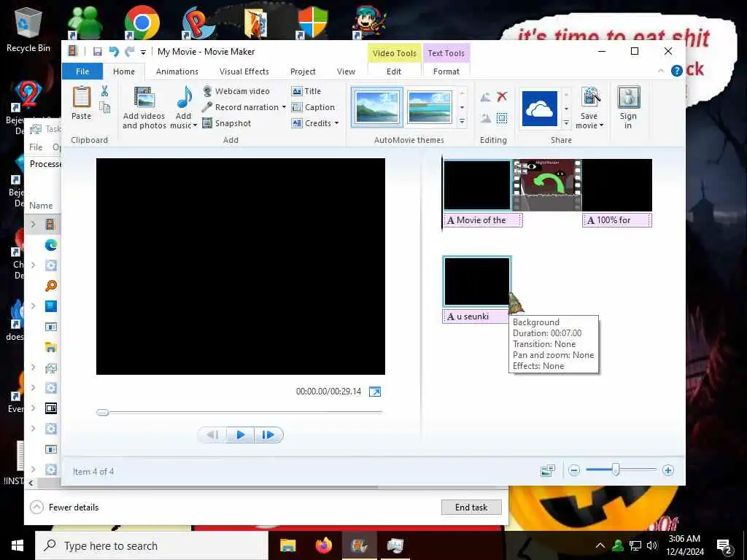
Task: Click the Next frame button
Action: (x=268, y=435)
